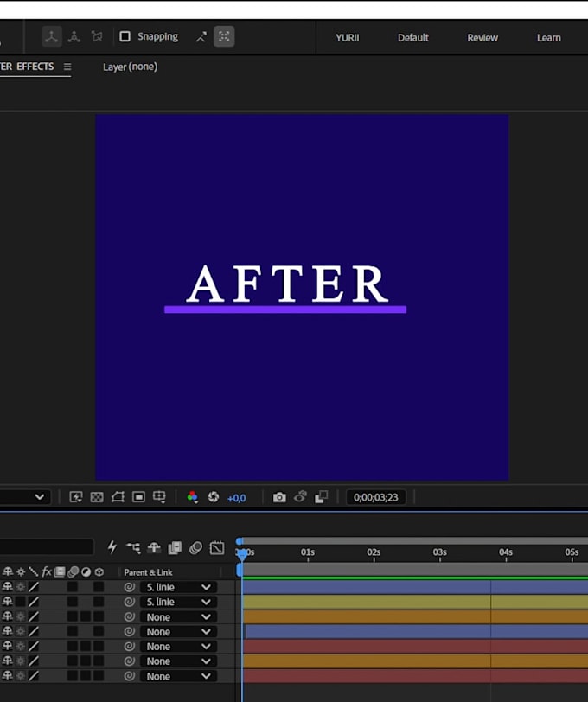This screenshot has width=588, height=702.
Task: Switch to the Review workspace
Action: (x=483, y=38)
